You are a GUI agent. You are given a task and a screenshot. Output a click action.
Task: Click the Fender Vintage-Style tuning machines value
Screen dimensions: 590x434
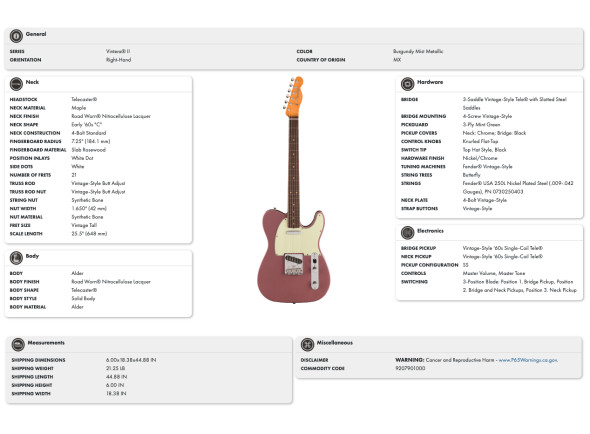click(x=488, y=166)
